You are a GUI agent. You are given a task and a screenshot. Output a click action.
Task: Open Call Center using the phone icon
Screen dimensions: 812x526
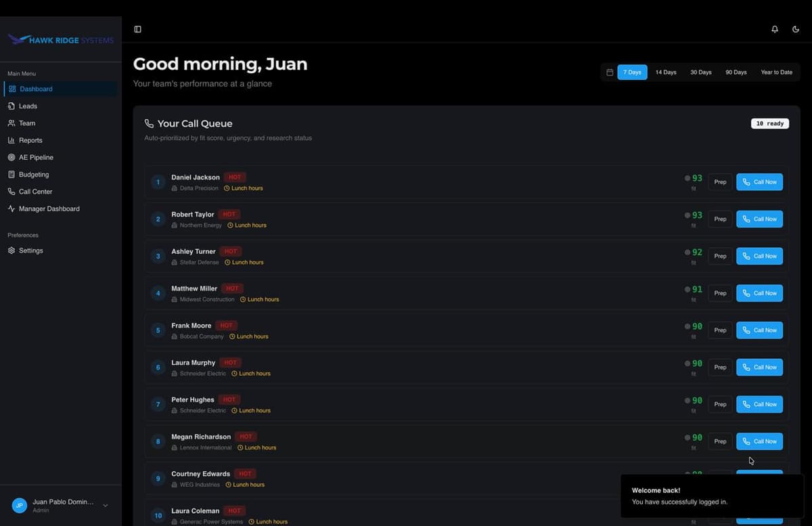point(11,192)
